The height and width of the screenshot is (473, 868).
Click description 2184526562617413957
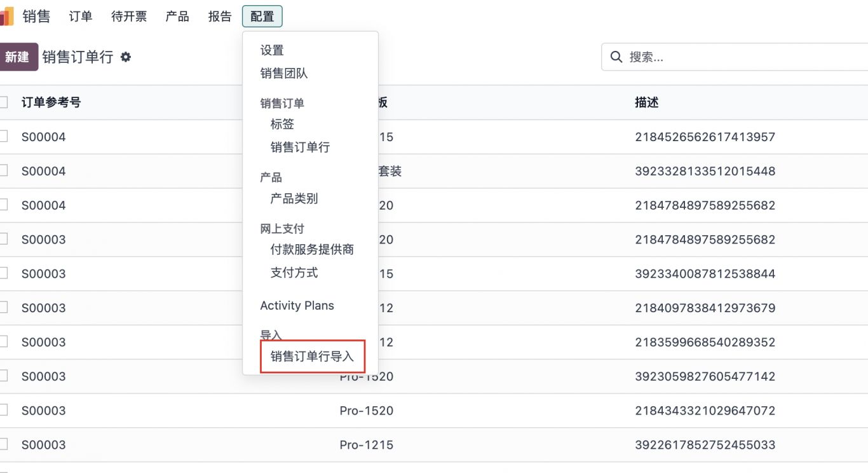[705, 137]
